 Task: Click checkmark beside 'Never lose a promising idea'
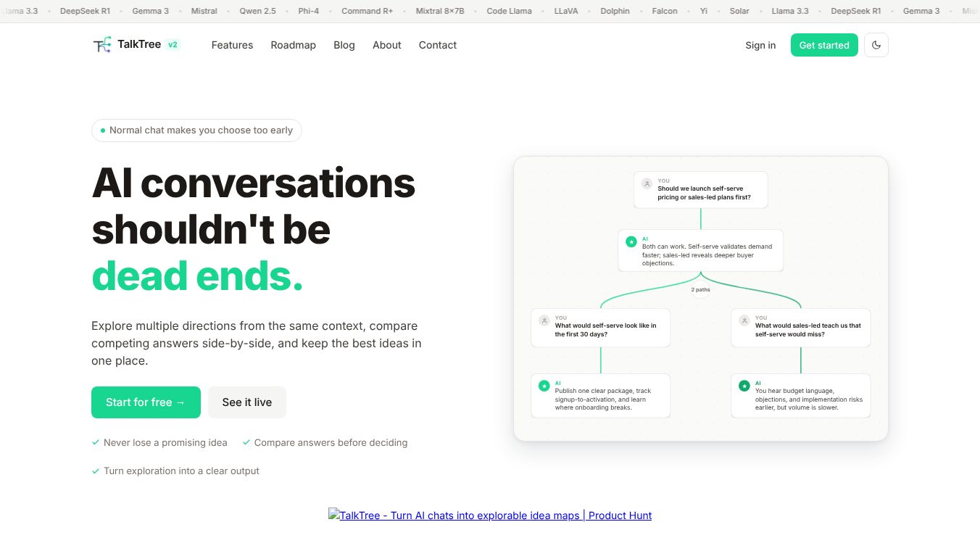96,442
